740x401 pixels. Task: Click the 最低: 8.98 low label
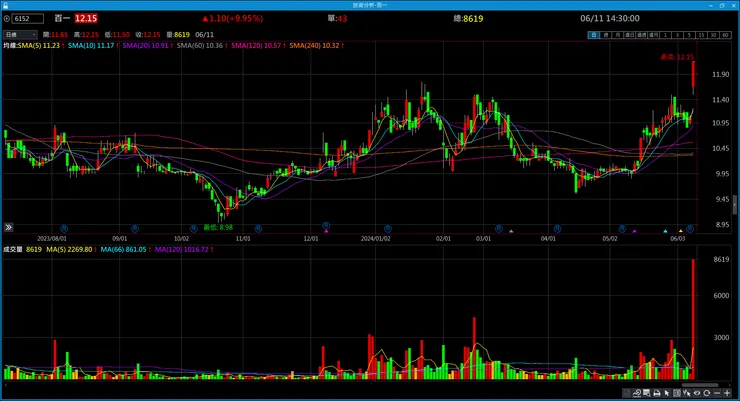click(x=218, y=227)
